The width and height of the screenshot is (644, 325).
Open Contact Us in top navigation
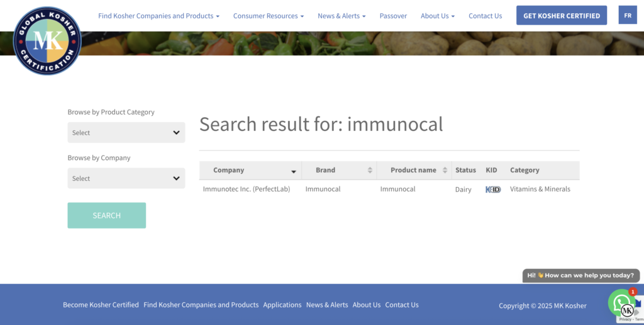485,16
